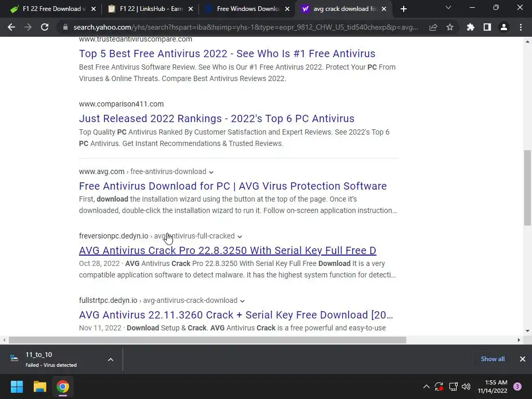532x399 pixels.
Task: Expand the www.avg.com result dropdown arrow
Action: pyautogui.click(x=211, y=172)
